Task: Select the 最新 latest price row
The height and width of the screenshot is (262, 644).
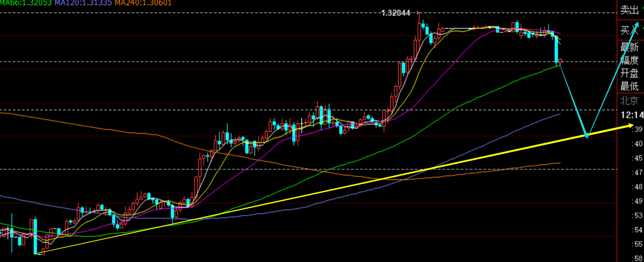Action: 630,47
